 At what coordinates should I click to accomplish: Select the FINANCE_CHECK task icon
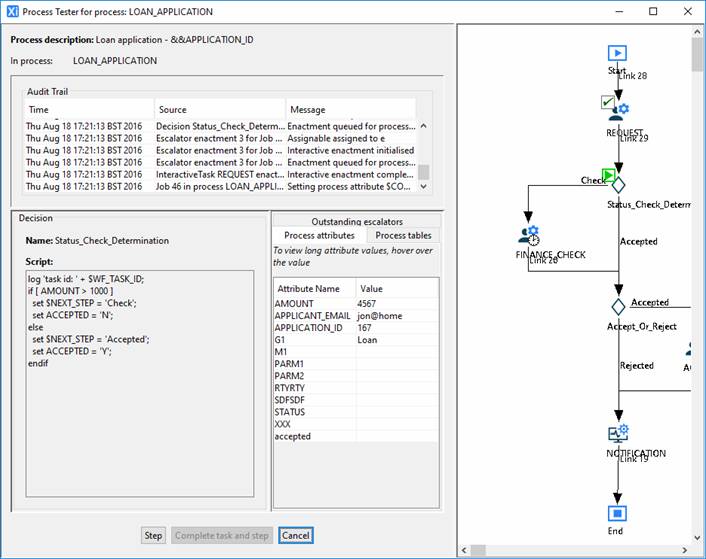coord(529,236)
